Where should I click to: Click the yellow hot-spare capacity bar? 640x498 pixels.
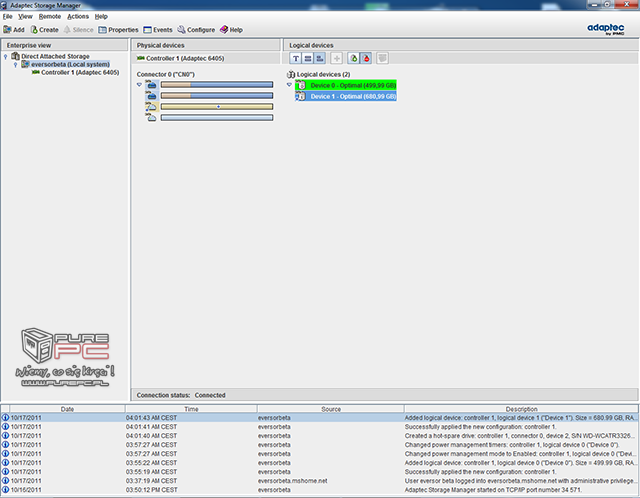[x=217, y=107]
